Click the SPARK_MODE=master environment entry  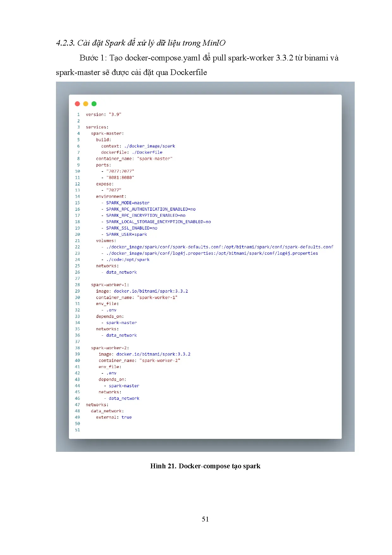[128, 203]
